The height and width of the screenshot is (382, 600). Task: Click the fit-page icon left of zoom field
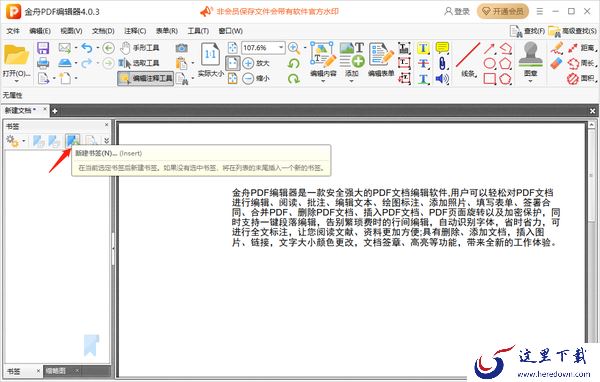click(x=232, y=48)
